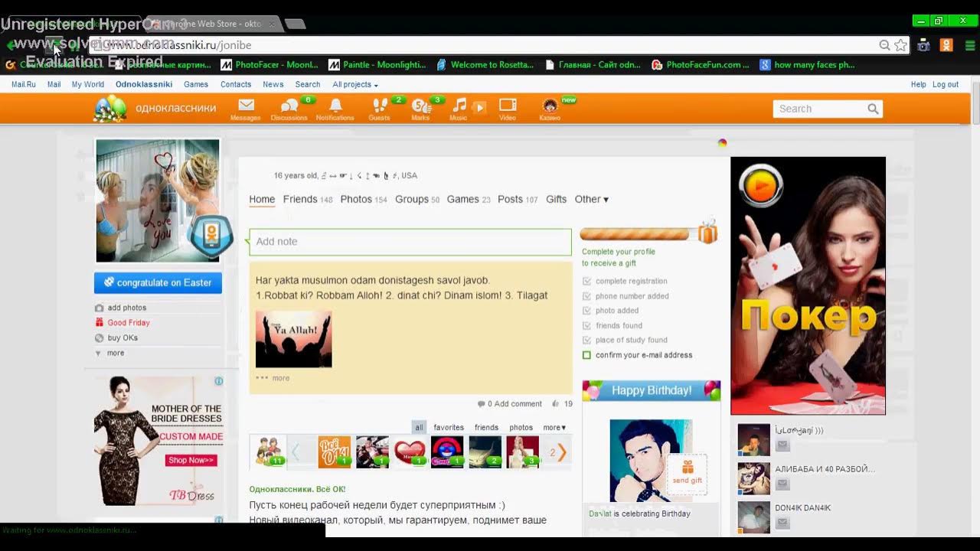The width and height of the screenshot is (980, 551).
Task: Open Help link in top bar
Action: point(919,84)
